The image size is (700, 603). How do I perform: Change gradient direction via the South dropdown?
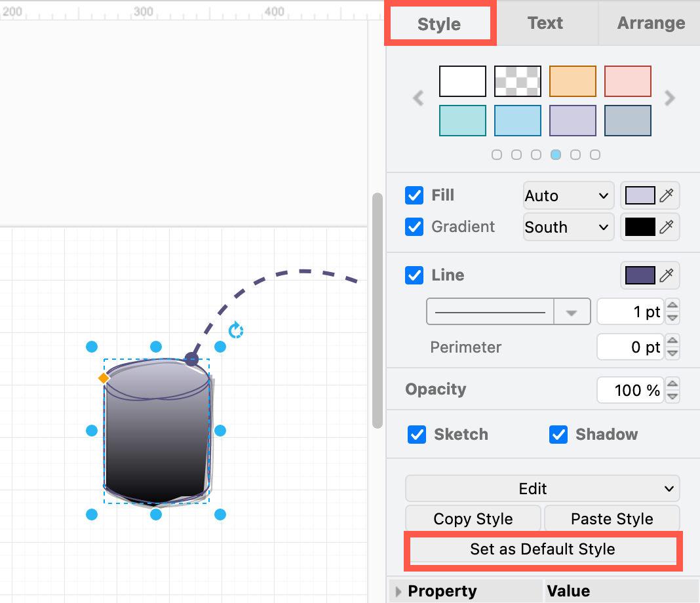click(568, 227)
